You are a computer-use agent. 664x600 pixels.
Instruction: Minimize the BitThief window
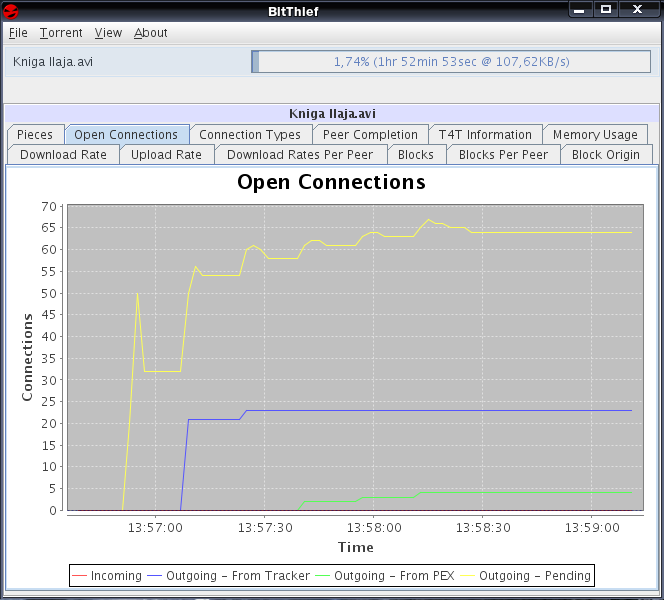(580, 10)
